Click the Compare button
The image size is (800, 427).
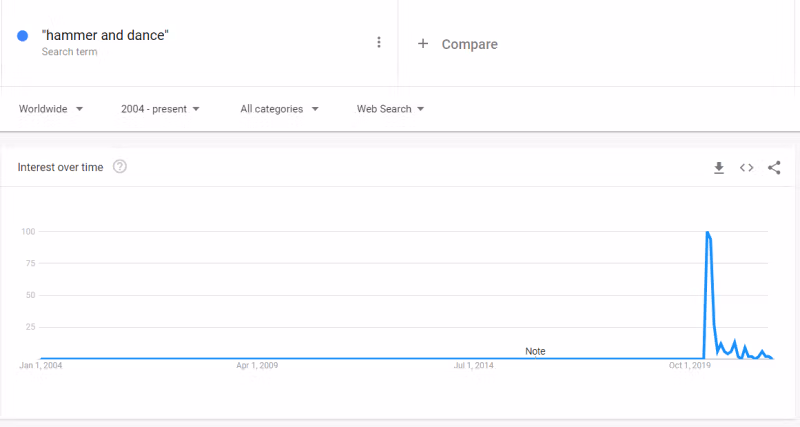click(x=469, y=44)
